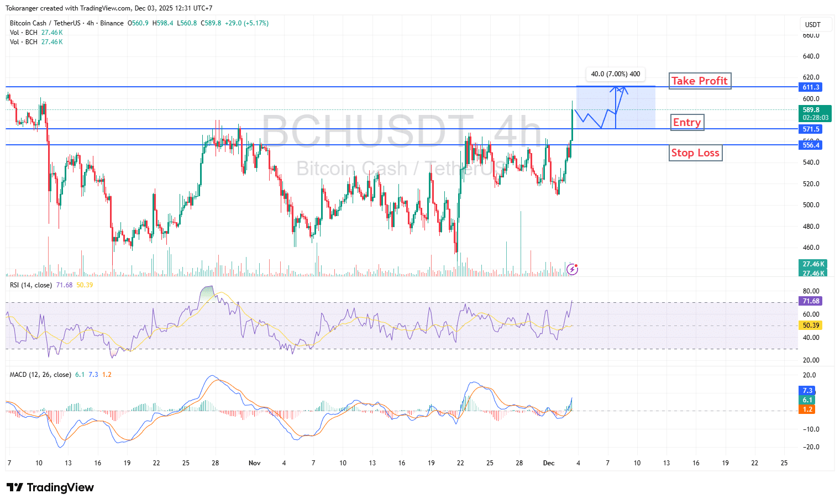Click the Nov label on the time axis
Screen dimensions: 840x504
[x=254, y=463]
